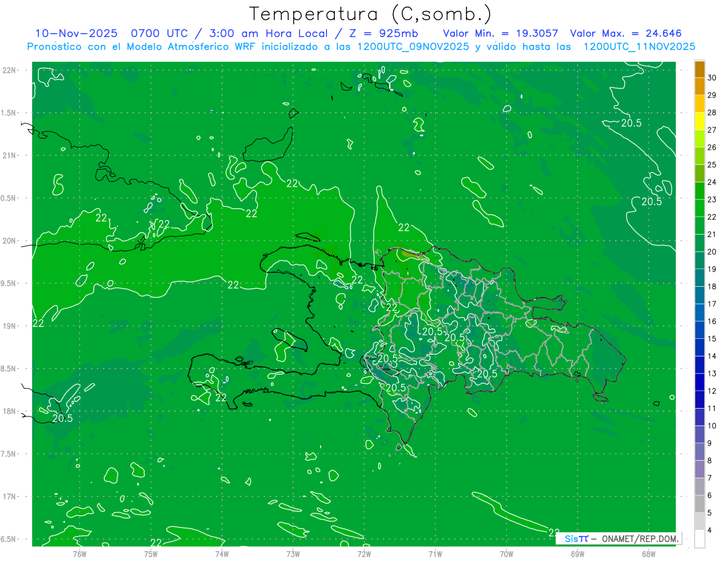Screen dimensions: 728x562
Task: Click the legend value '27'
Action: click(x=712, y=130)
